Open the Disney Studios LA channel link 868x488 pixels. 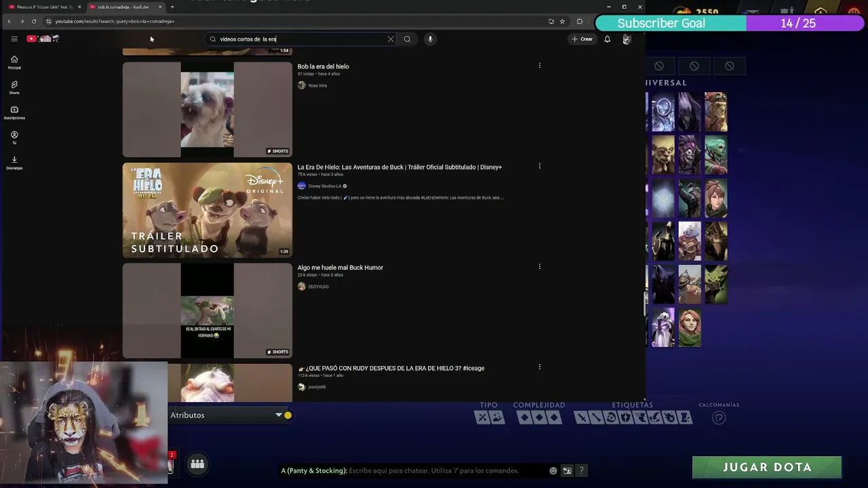[324, 186]
